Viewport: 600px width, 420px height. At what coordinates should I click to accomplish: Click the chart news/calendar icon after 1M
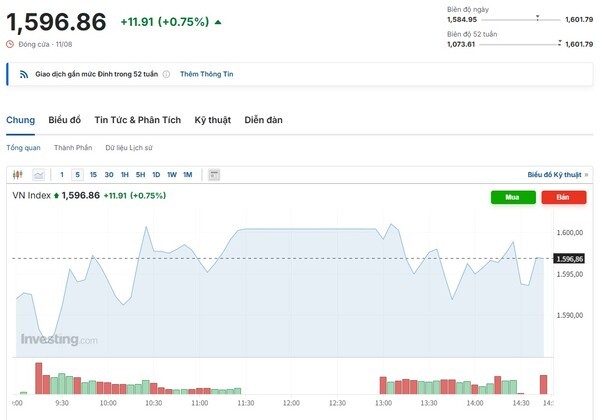pos(214,175)
